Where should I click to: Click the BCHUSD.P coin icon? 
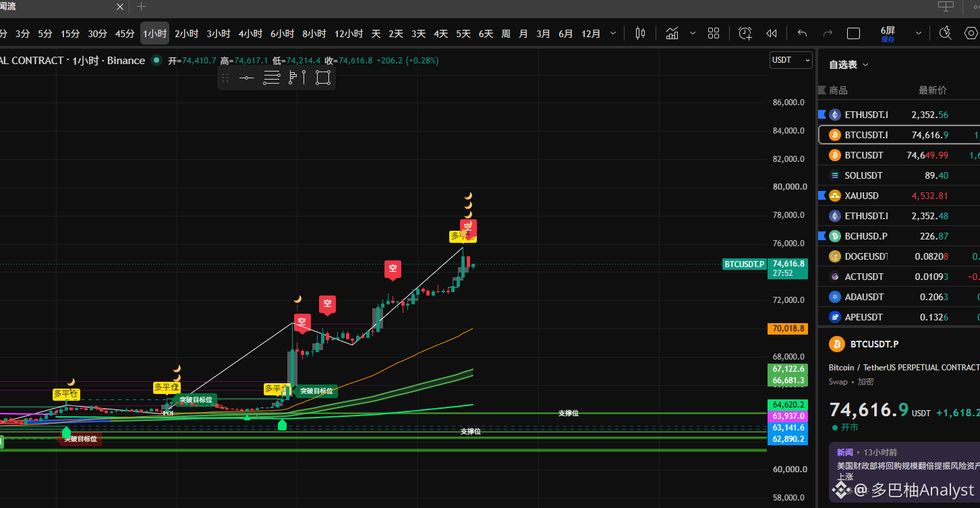coord(835,236)
